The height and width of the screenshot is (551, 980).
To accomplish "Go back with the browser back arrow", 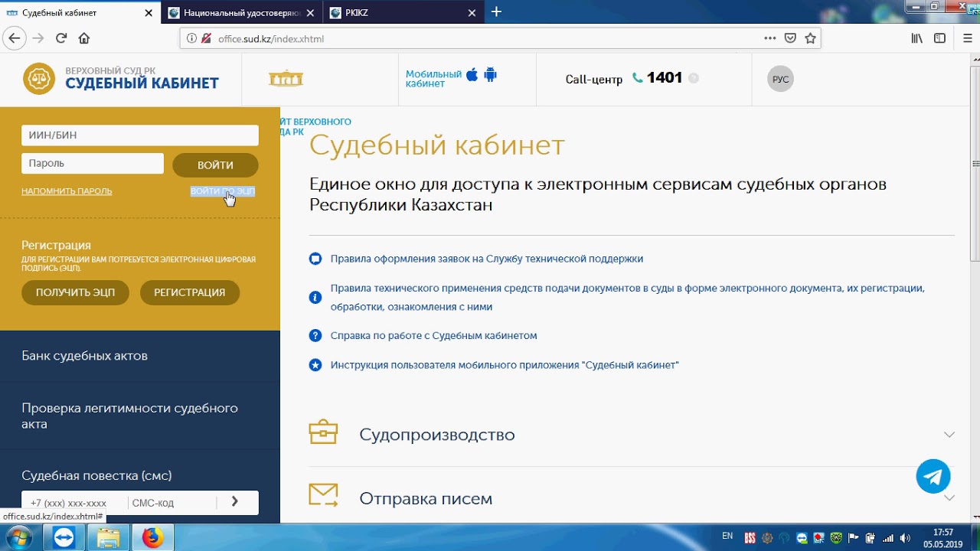I will click(x=14, y=38).
